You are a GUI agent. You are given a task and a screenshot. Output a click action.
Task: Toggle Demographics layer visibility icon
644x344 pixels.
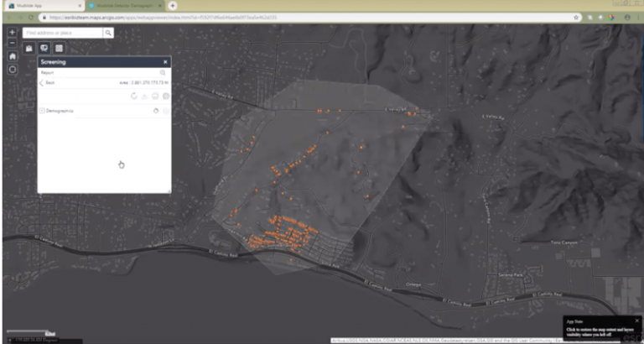click(x=156, y=111)
